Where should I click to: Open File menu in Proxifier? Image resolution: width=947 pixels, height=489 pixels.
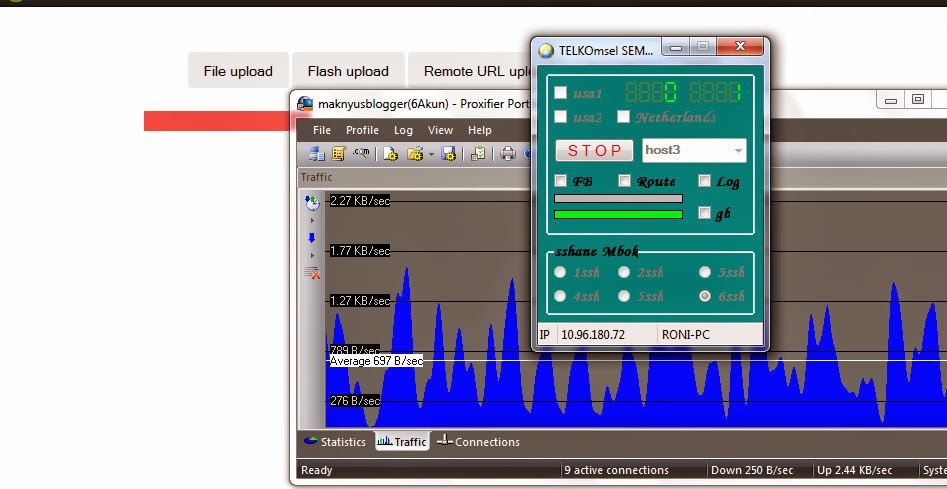point(322,130)
